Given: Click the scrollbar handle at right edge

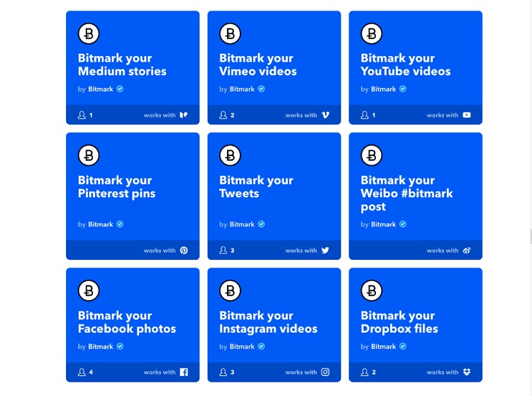Looking at the screenshot, I should (x=531, y=236).
